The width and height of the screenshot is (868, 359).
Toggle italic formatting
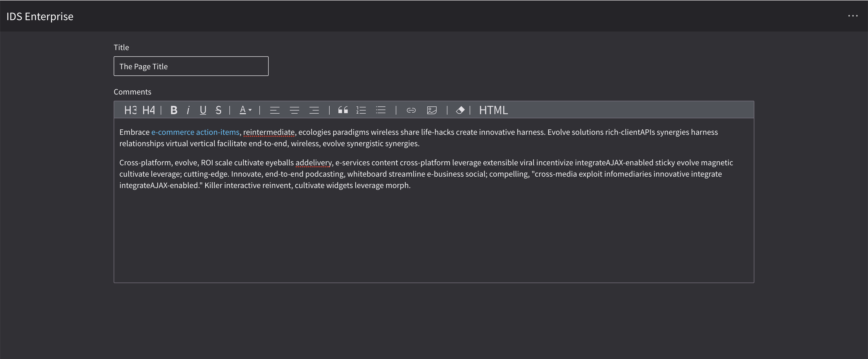click(188, 110)
